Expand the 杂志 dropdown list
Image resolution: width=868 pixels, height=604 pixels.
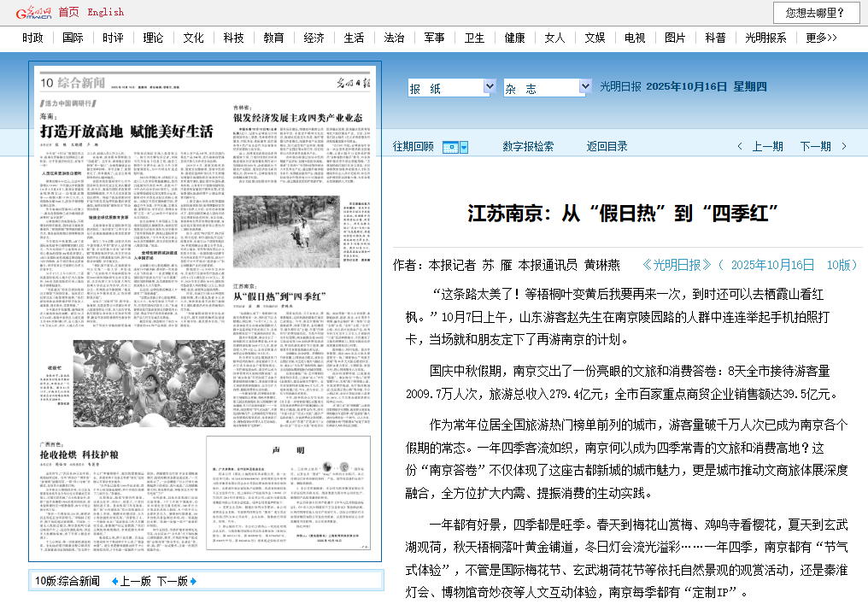584,87
